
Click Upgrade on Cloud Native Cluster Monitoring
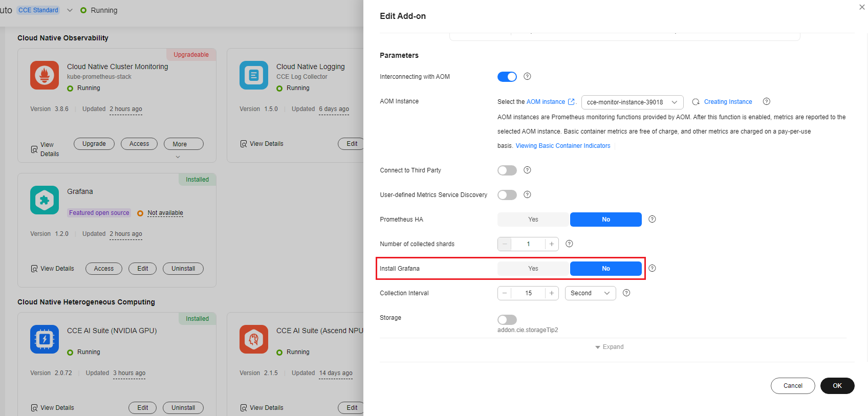[x=94, y=144]
